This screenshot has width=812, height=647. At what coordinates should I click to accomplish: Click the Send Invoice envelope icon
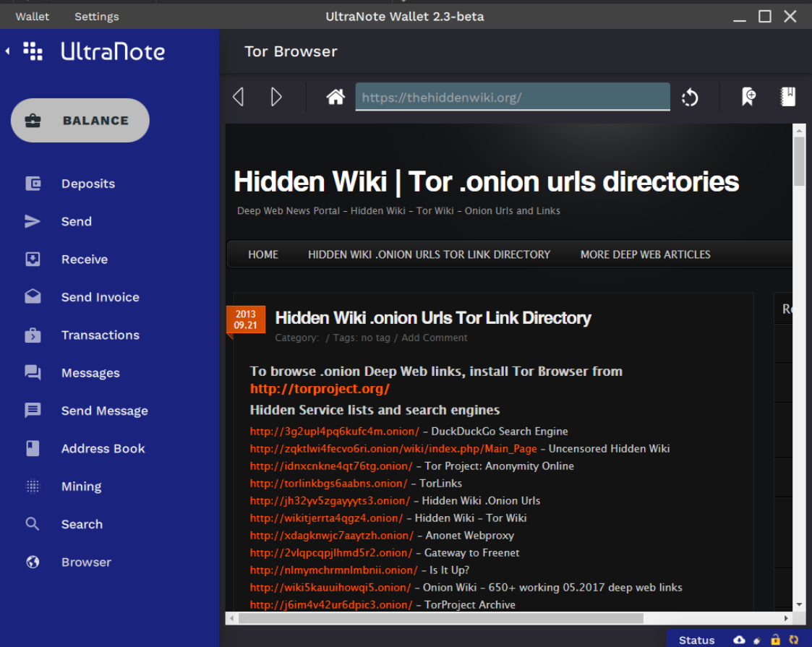pyautogui.click(x=33, y=296)
